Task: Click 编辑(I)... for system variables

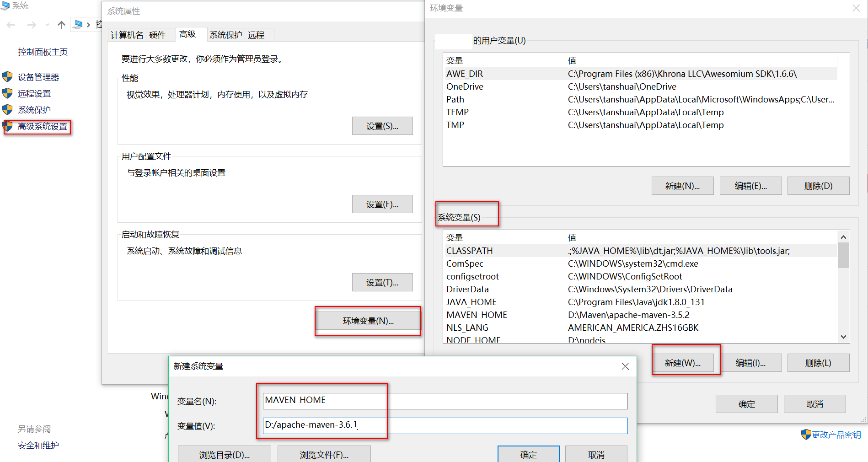Action: (x=750, y=363)
